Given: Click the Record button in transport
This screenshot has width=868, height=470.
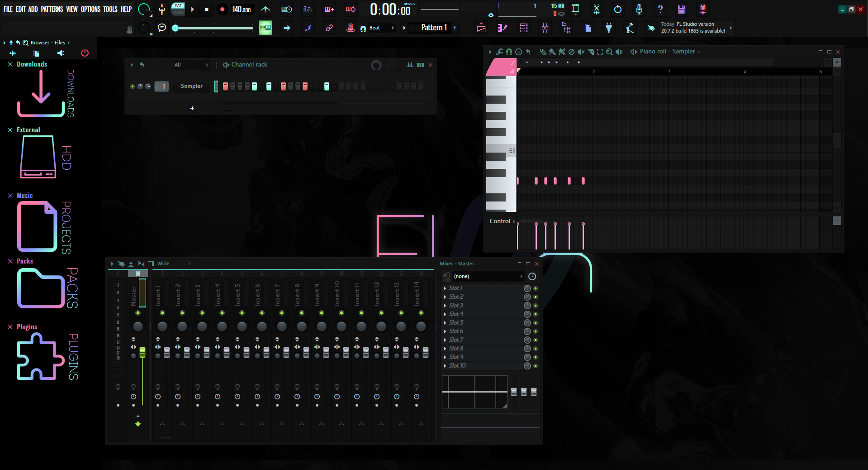Looking at the screenshot, I should click(x=222, y=9).
